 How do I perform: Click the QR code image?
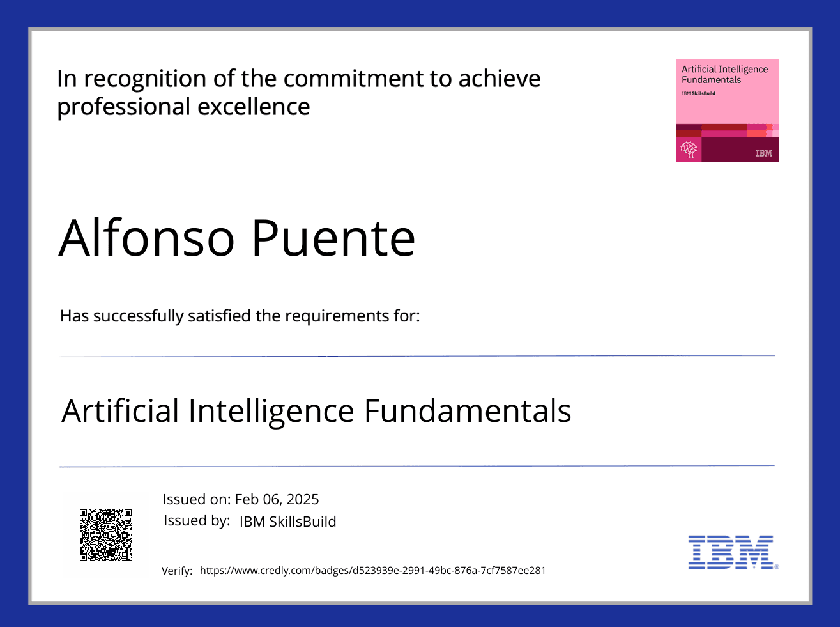click(105, 535)
